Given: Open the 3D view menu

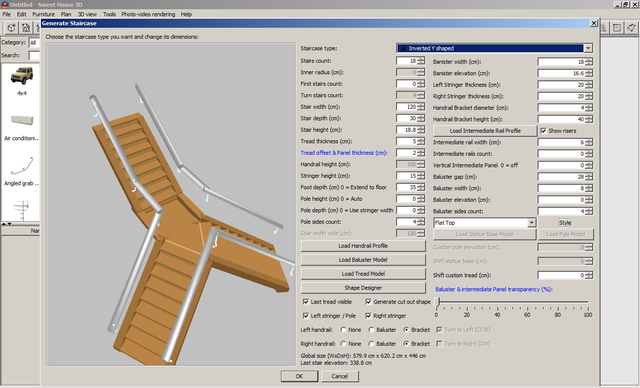Looking at the screenshot, I should pyautogui.click(x=87, y=14).
